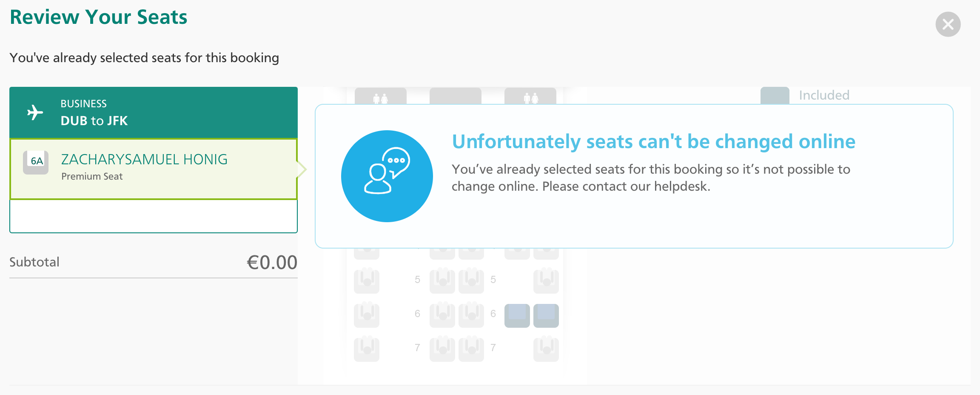Select the right blue seat in row 6
The image size is (980, 395).
(546, 315)
